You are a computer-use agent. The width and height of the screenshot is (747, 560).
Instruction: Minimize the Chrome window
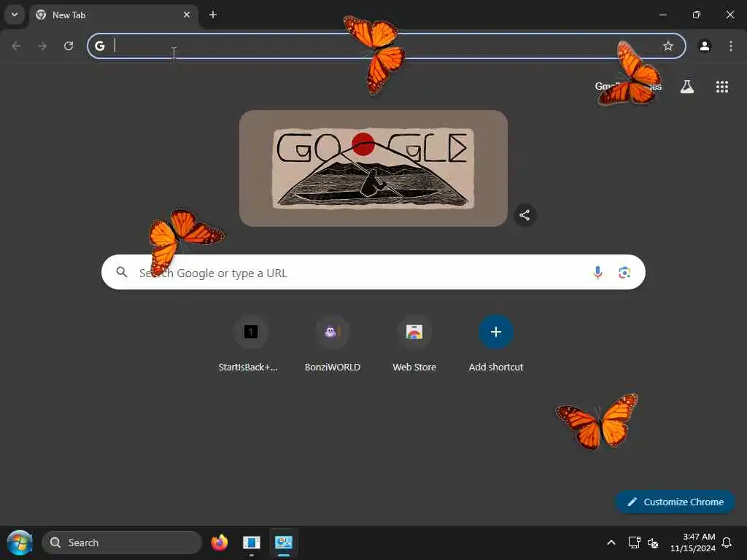click(x=662, y=15)
